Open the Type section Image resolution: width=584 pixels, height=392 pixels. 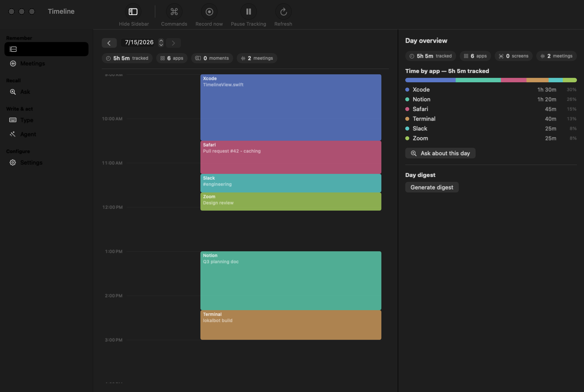46,120
